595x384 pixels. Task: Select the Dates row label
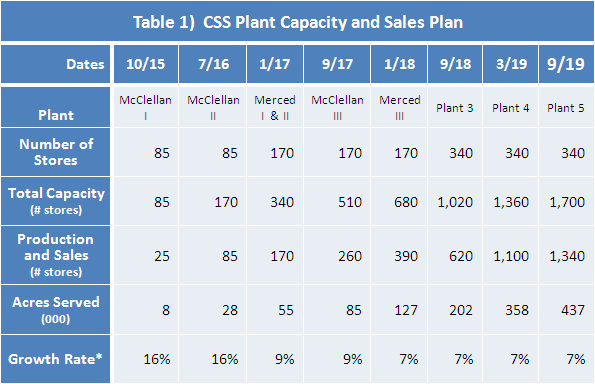[55, 64]
